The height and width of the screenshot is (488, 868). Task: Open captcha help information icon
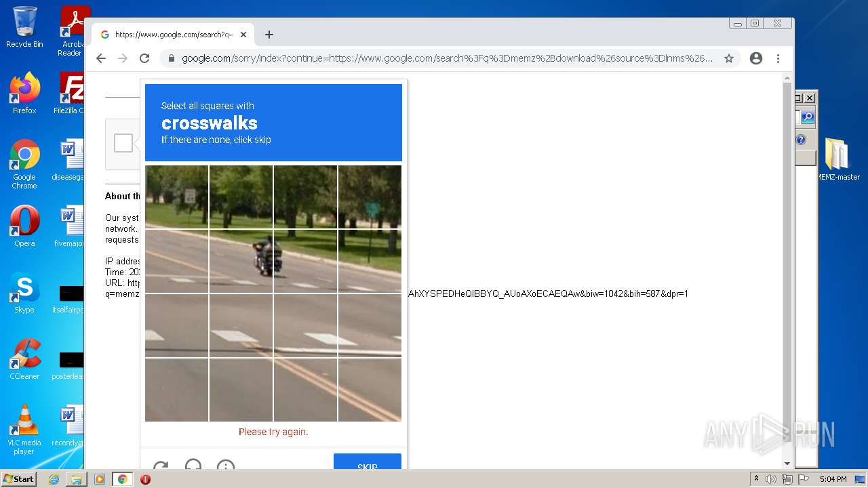pos(226,466)
